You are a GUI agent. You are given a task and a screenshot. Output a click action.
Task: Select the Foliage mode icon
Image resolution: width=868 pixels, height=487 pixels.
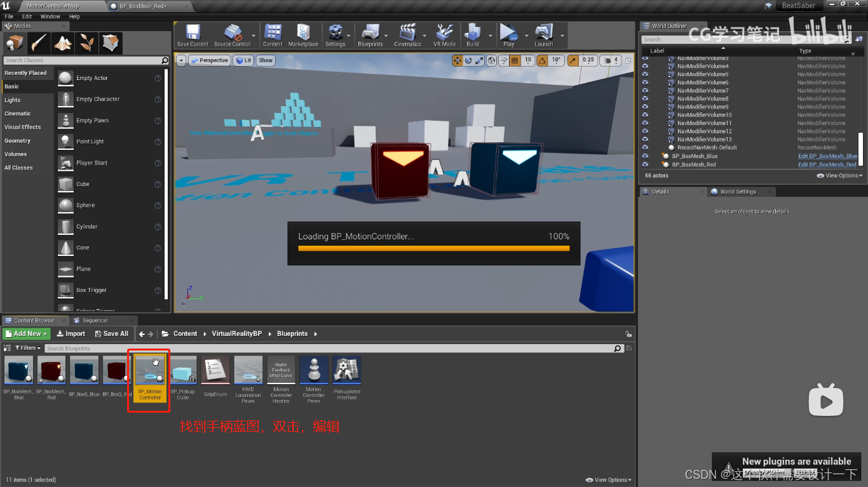[x=86, y=43]
